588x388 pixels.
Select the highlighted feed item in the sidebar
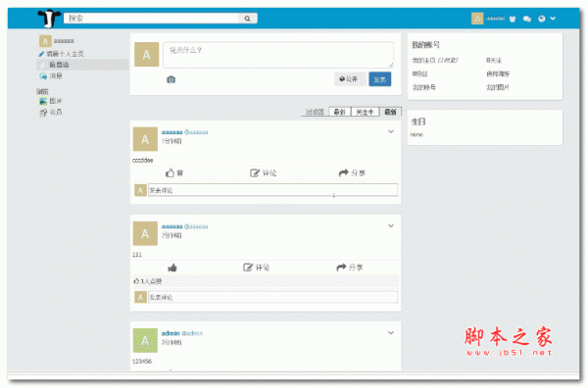[82, 65]
